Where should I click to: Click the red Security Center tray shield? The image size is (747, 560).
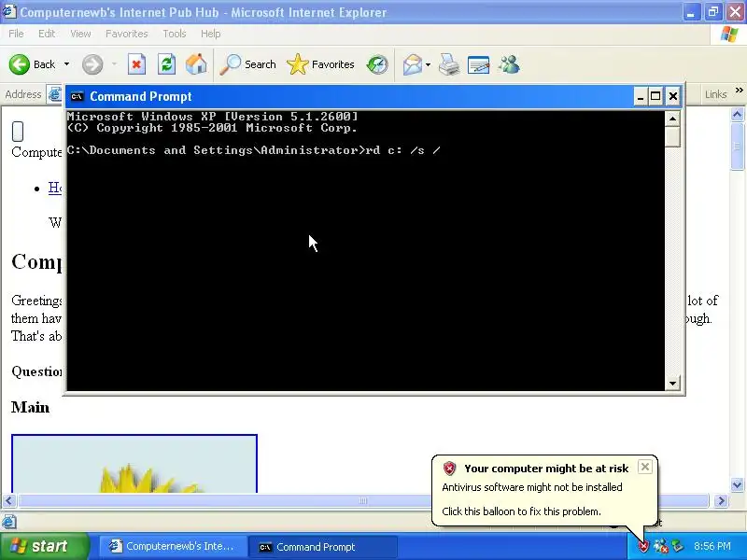pyautogui.click(x=643, y=547)
